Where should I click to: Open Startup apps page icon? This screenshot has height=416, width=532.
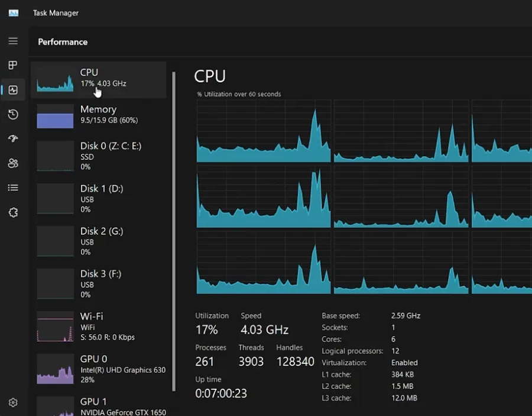point(13,139)
